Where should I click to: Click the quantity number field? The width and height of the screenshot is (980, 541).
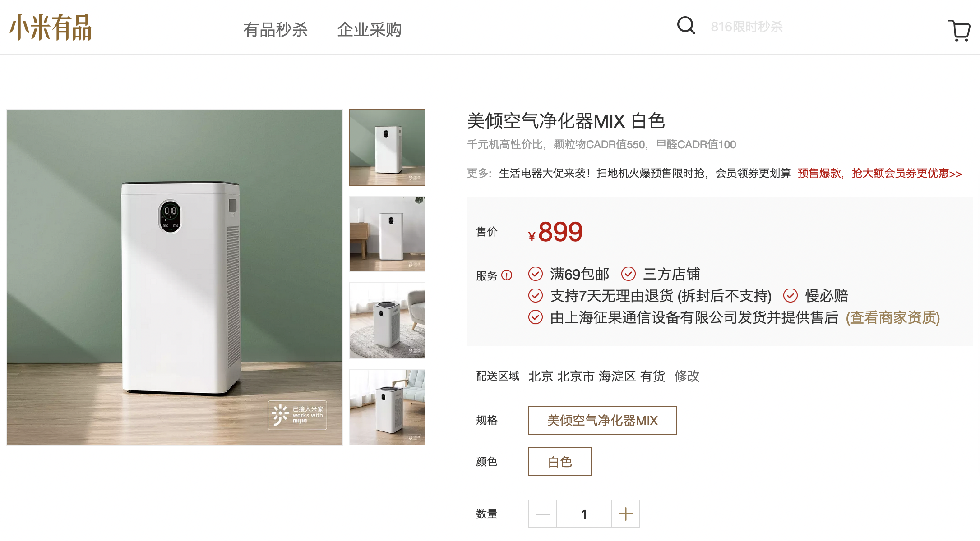[584, 514]
